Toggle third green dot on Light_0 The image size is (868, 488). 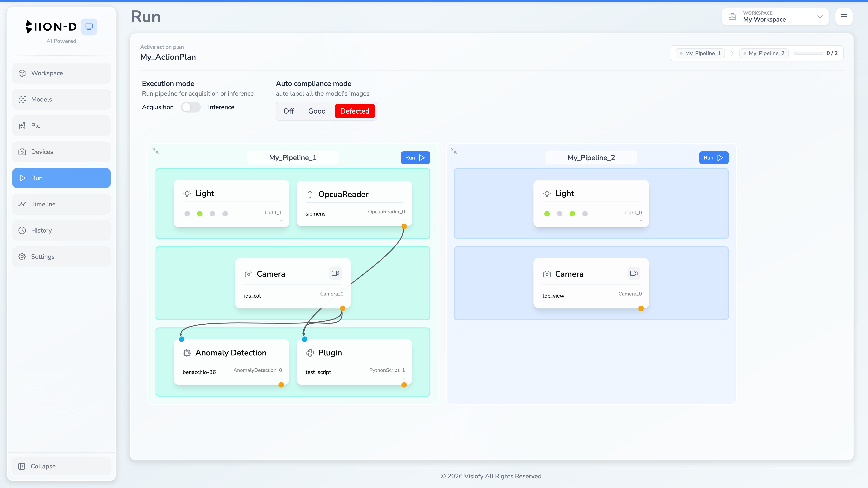tap(572, 214)
